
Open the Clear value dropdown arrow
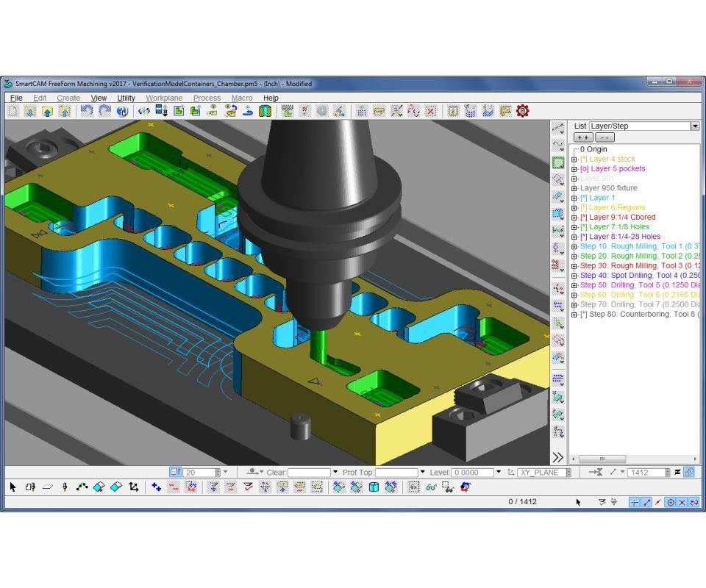coord(335,472)
